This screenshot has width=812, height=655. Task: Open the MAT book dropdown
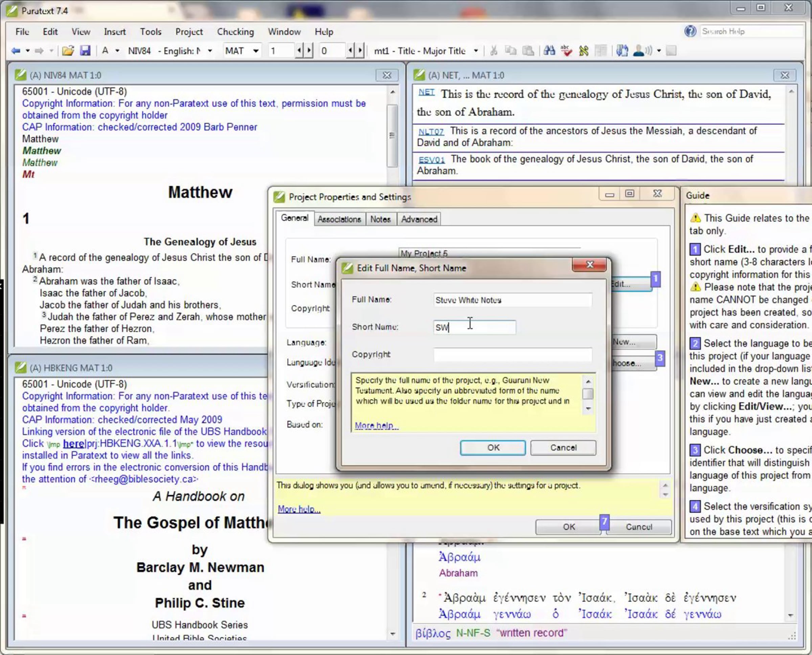pyautogui.click(x=256, y=50)
